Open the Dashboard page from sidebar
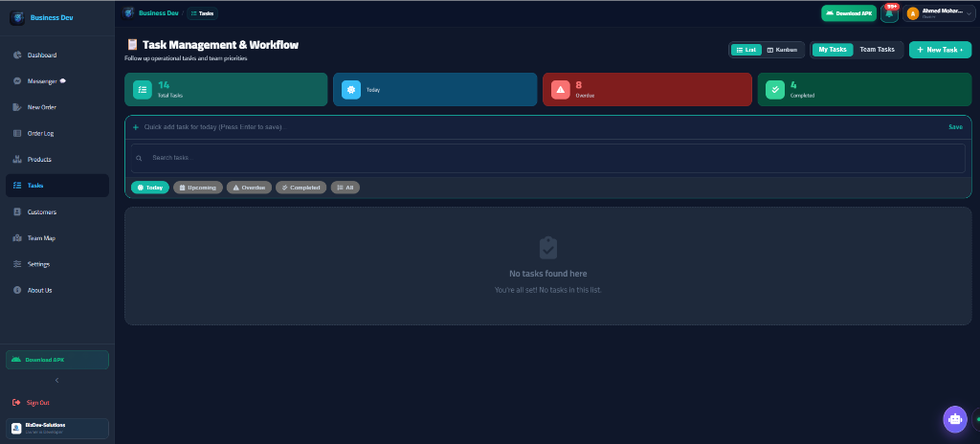 [x=56, y=55]
